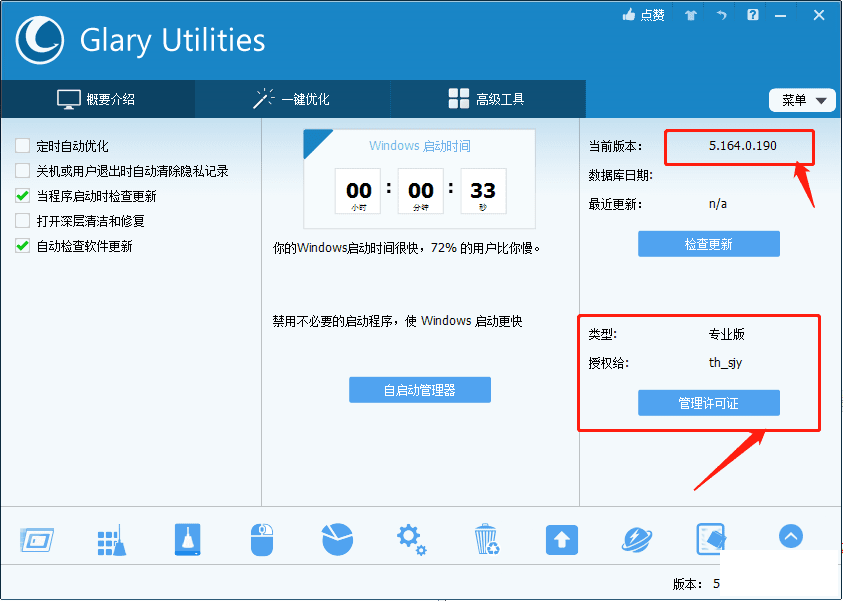Screen dimensions: 843x601
Task: Click the version number 5.164.0.190
Action: pos(742,146)
